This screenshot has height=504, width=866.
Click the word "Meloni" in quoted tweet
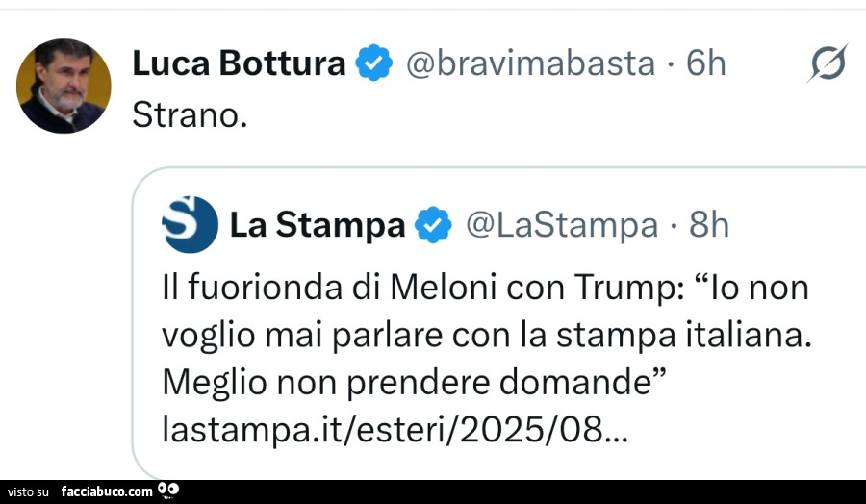point(444,287)
